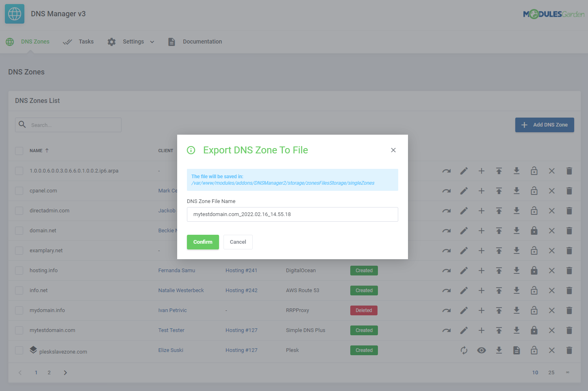Click the pencil icon for 1.0.0.0.6.0.0.3 ip6.arpa zone
The width and height of the screenshot is (588, 391).
tap(464, 171)
